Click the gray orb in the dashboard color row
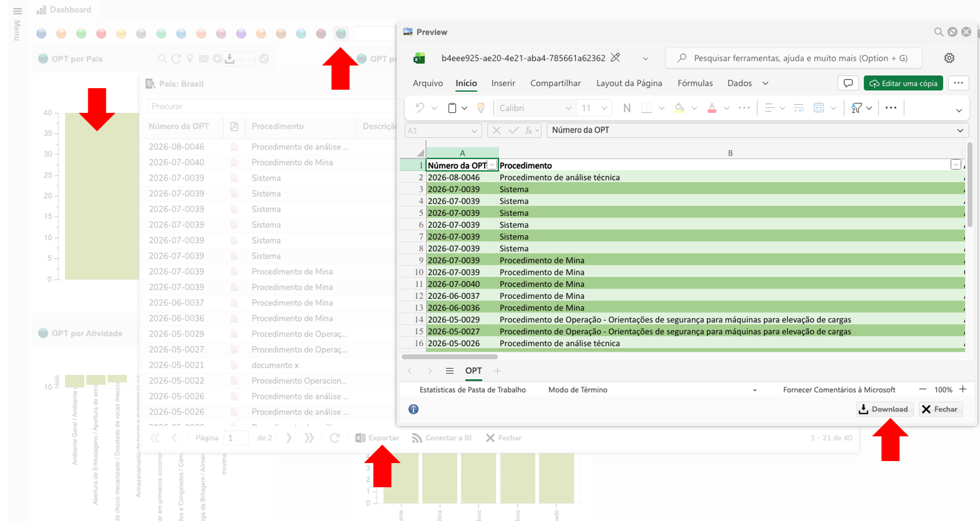 pos(141,33)
